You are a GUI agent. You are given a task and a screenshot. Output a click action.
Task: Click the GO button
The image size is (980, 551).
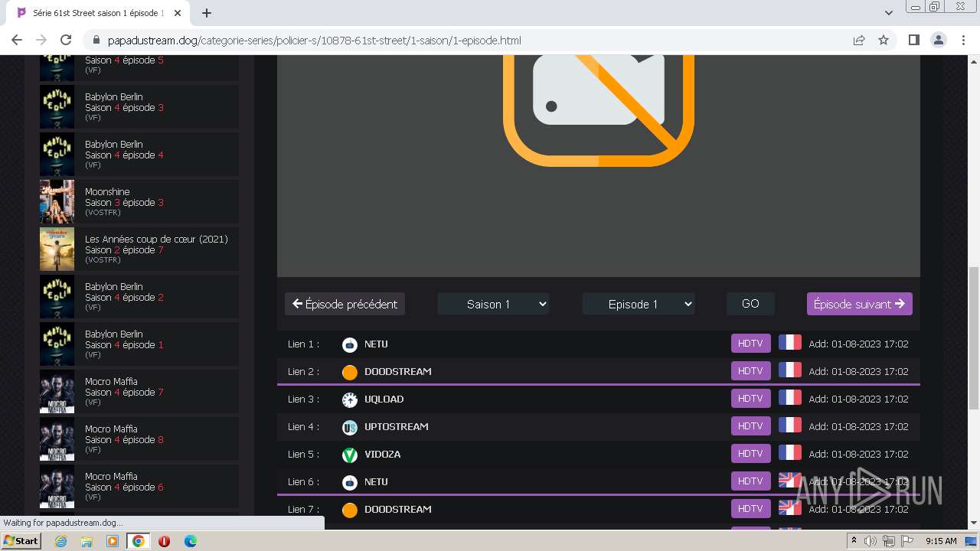click(x=750, y=304)
